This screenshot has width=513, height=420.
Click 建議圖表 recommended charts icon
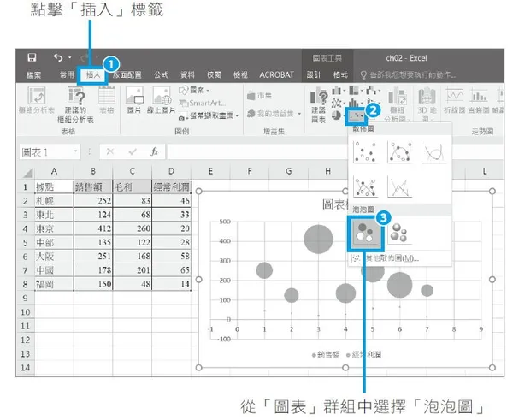319,97
